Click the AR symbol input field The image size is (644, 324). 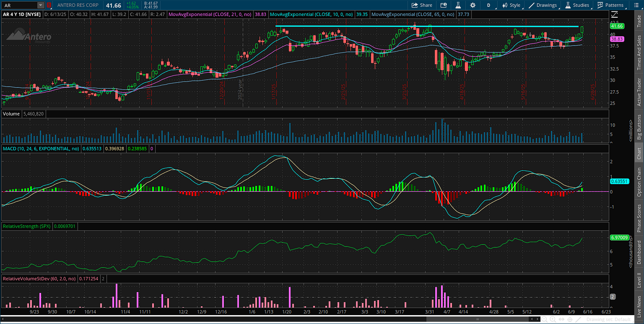tap(19, 5)
